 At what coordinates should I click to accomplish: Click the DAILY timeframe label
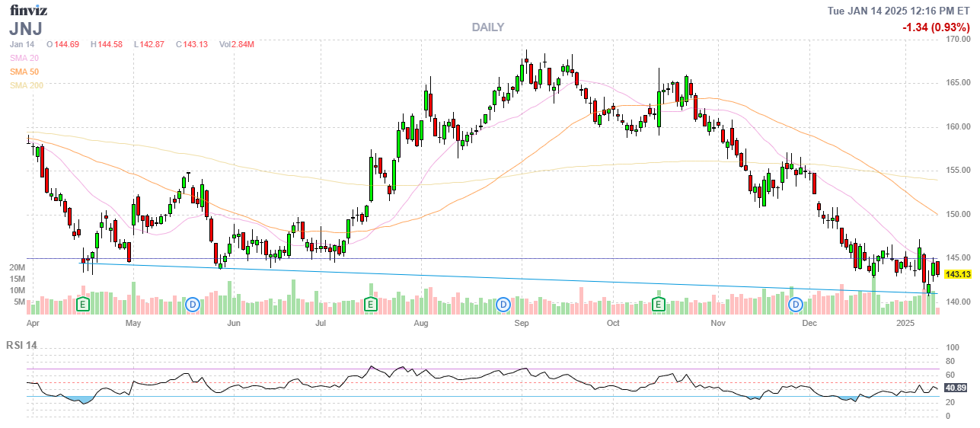pyautogui.click(x=487, y=27)
